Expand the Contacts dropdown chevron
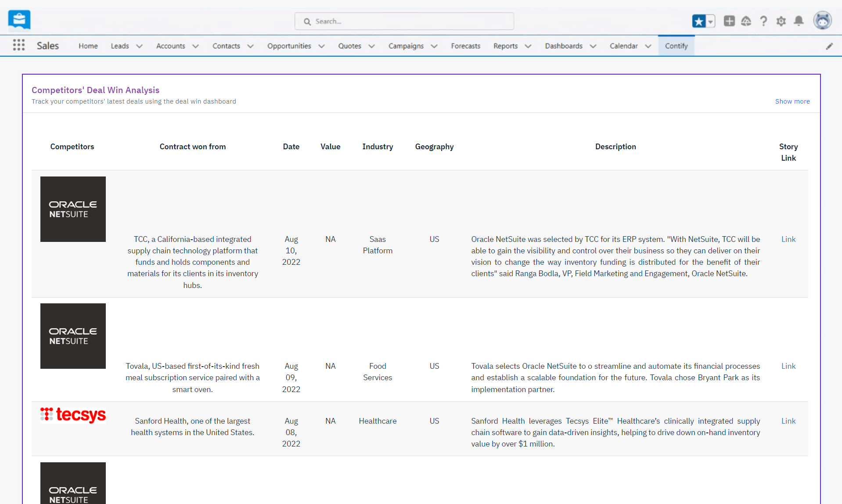The width and height of the screenshot is (842, 504). click(x=250, y=46)
